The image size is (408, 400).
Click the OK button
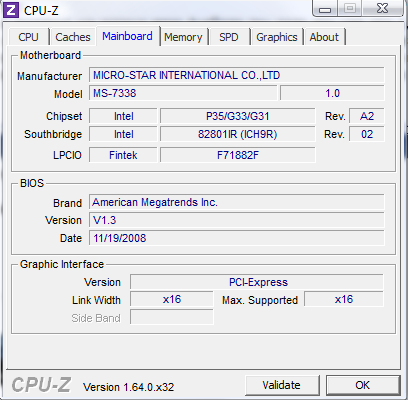click(x=363, y=385)
